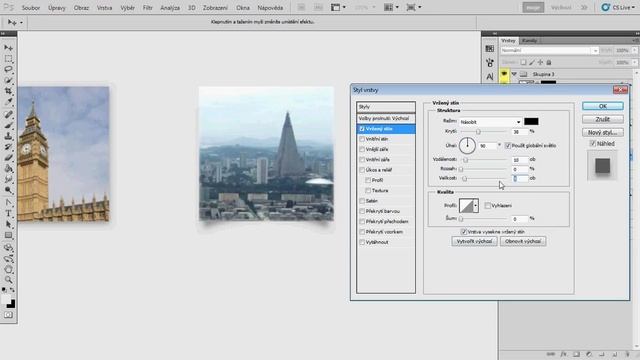Select the Paint Bucket/Gradient tool

(8, 169)
